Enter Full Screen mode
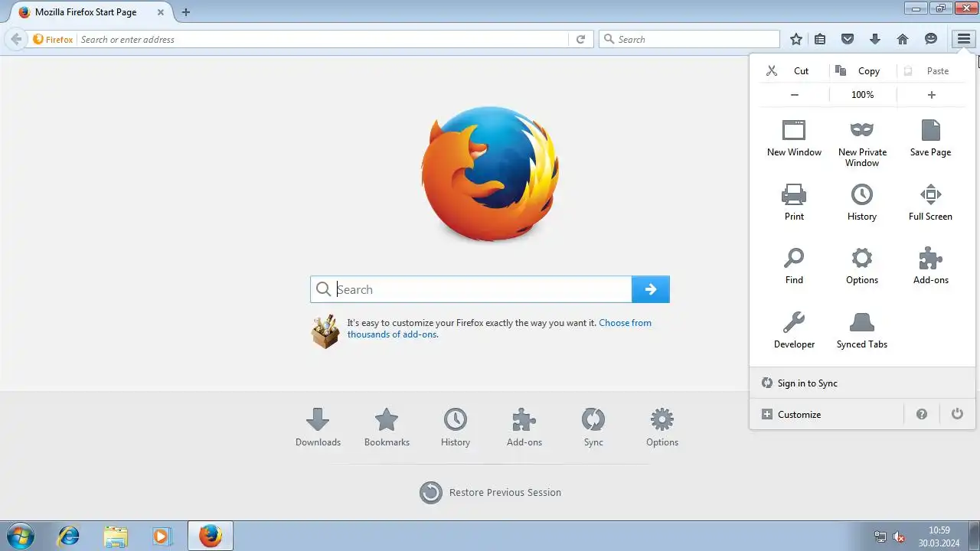This screenshot has height=551, width=980. (930, 203)
